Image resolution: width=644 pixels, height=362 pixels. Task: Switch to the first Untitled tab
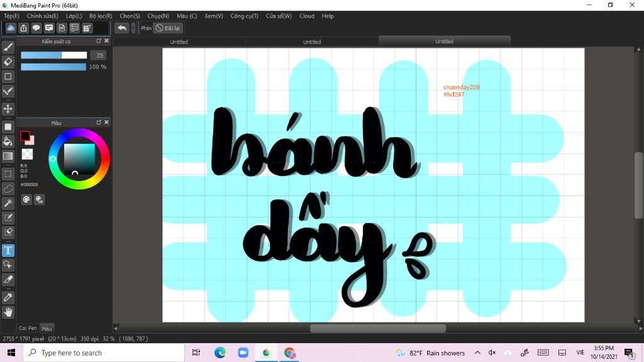pos(179,42)
